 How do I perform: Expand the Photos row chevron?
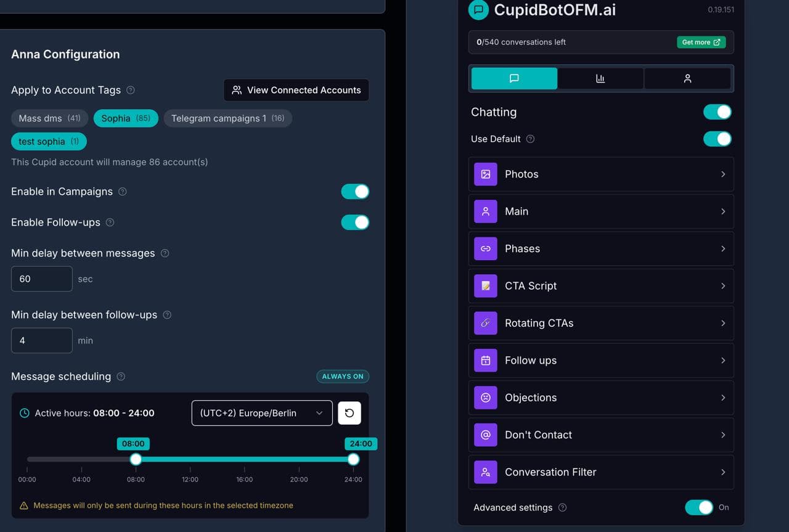[x=723, y=174]
